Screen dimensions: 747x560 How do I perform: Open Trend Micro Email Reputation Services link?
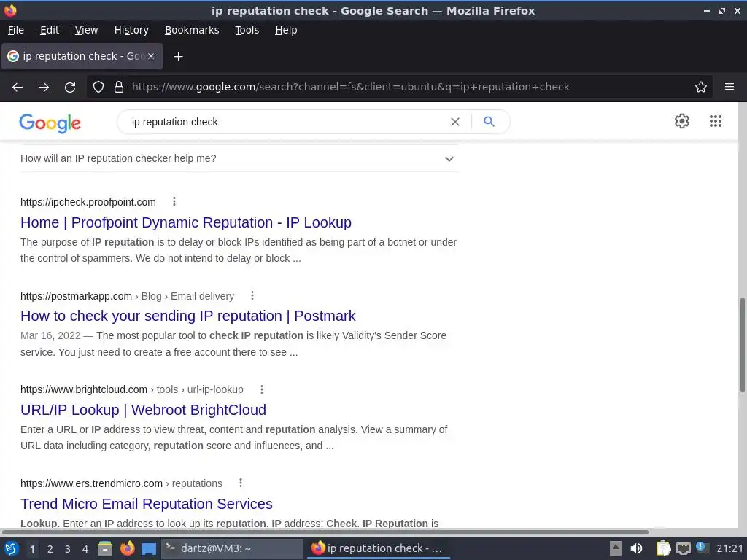coord(146,504)
